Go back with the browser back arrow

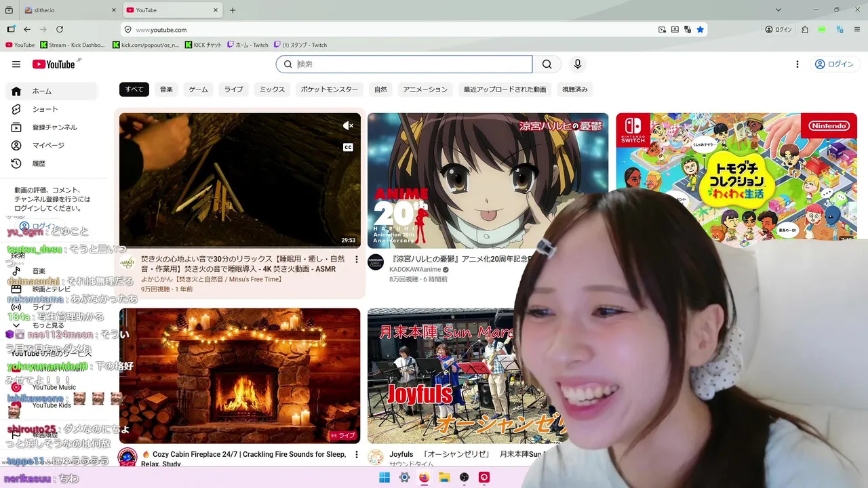pyautogui.click(x=27, y=30)
